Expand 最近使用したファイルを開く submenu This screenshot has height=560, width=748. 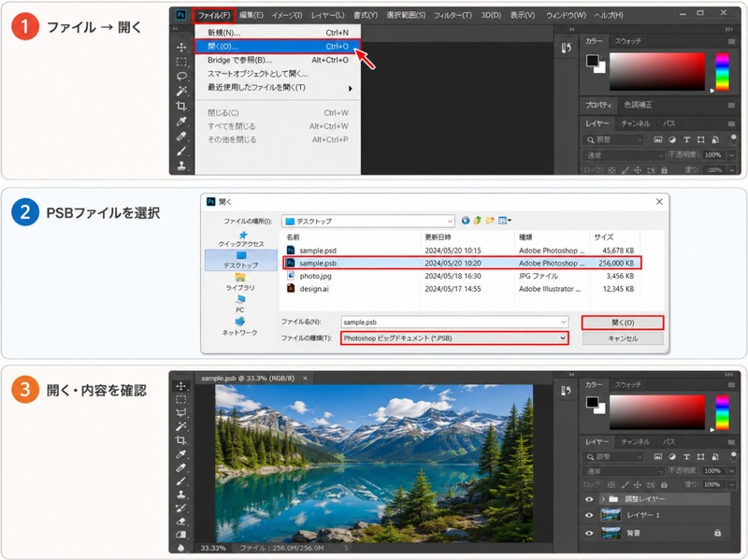[x=277, y=88]
